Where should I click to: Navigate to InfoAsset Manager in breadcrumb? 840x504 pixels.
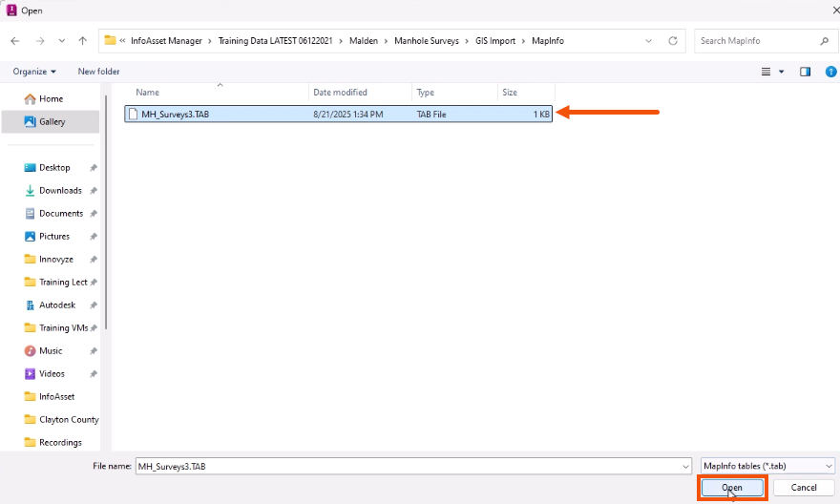click(x=166, y=41)
